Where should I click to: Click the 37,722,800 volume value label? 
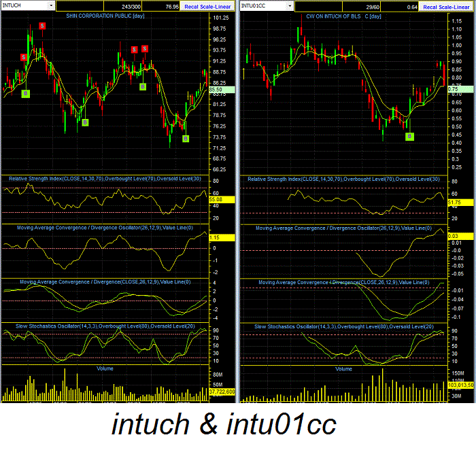pyautogui.click(x=222, y=392)
